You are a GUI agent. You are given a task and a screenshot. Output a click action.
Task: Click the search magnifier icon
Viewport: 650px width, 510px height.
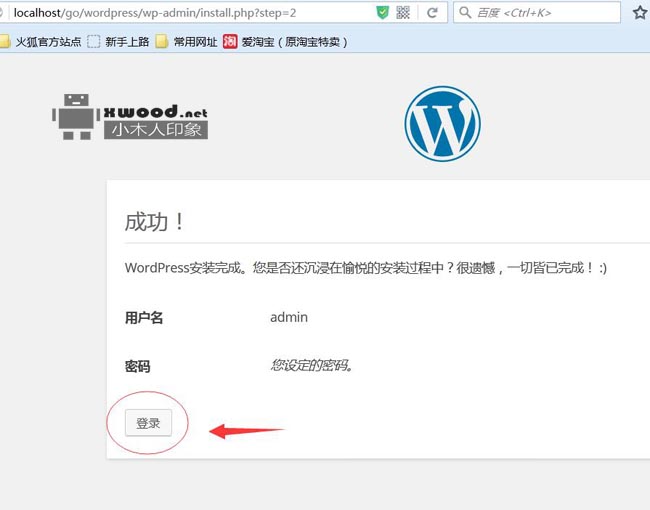465,12
